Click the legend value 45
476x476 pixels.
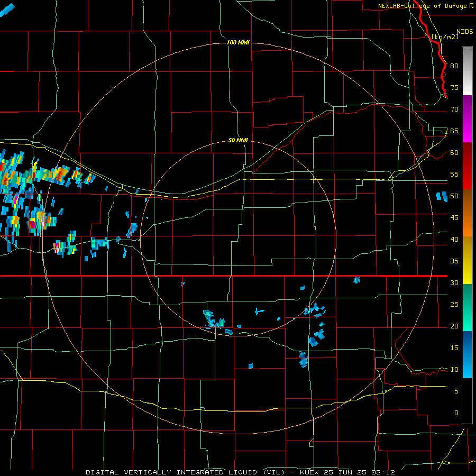point(454,218)
